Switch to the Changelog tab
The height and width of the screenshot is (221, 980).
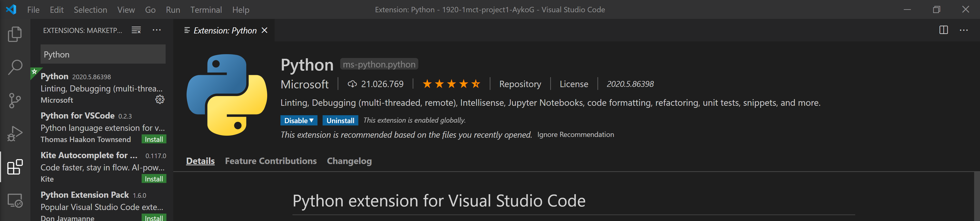[x=349, y=161]
